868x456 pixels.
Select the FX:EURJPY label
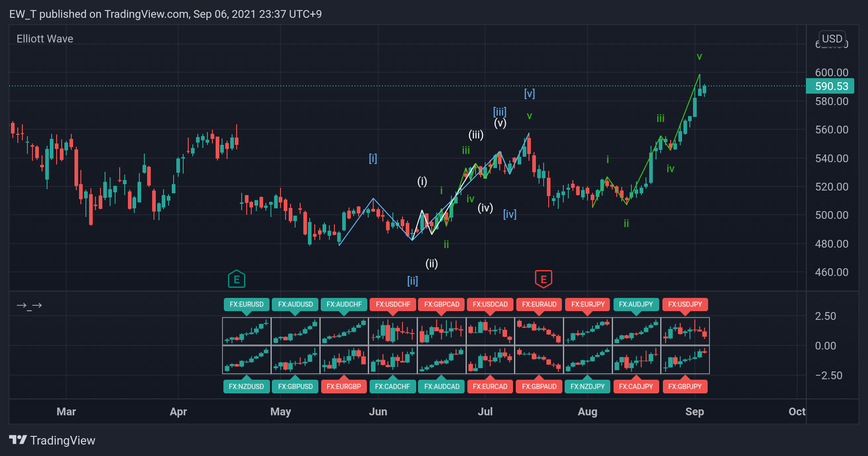point(588,304)
